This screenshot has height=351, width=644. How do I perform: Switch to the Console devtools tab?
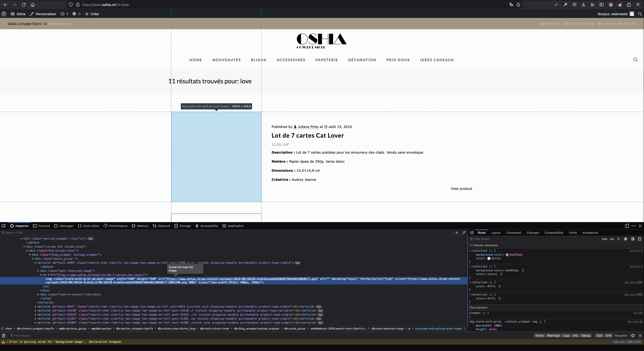42,226
